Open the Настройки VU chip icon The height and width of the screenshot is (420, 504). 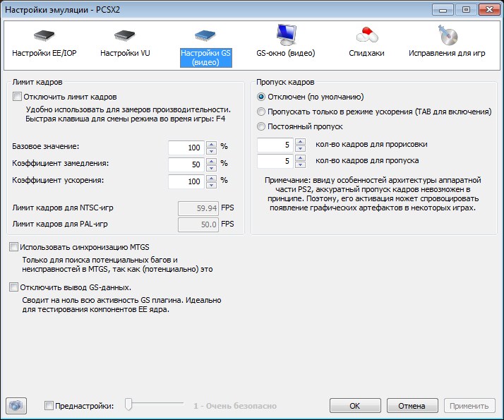tap(125, 35)
